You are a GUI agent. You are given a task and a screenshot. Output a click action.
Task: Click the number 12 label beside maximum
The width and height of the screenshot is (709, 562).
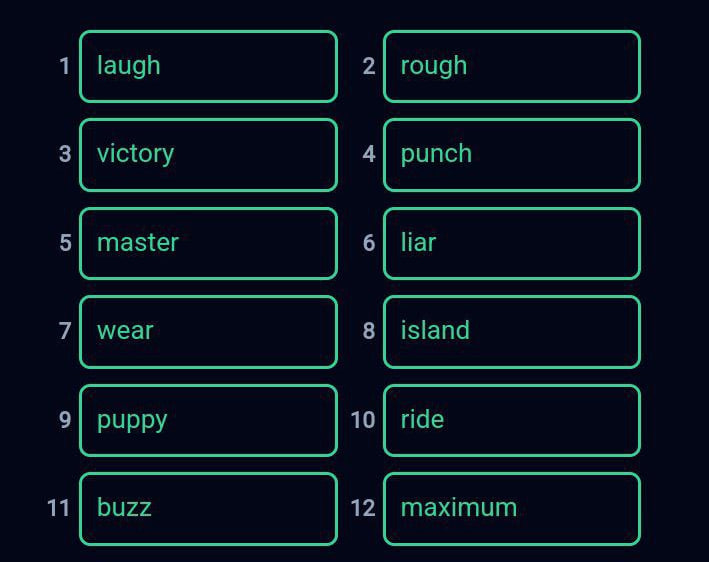pos(362,508)
